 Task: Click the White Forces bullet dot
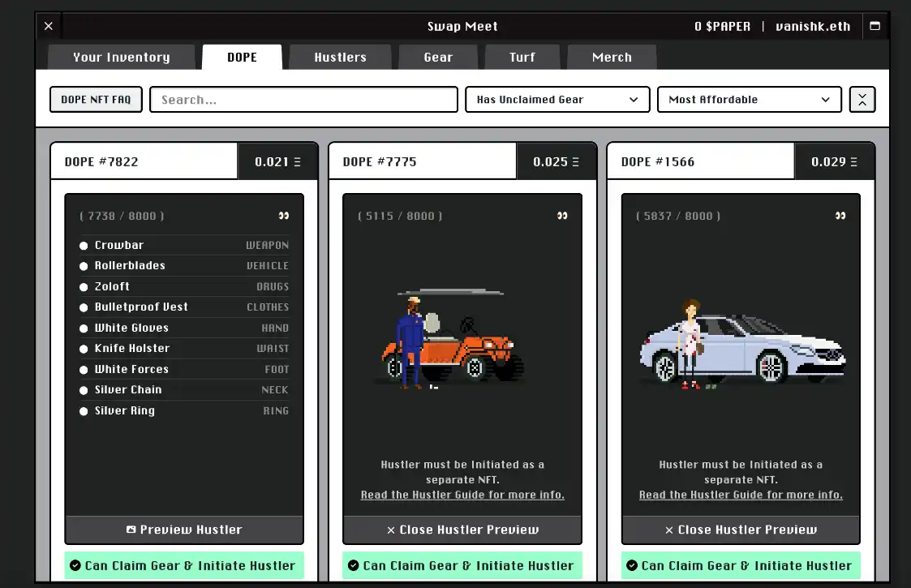click(x=84, y=370)
